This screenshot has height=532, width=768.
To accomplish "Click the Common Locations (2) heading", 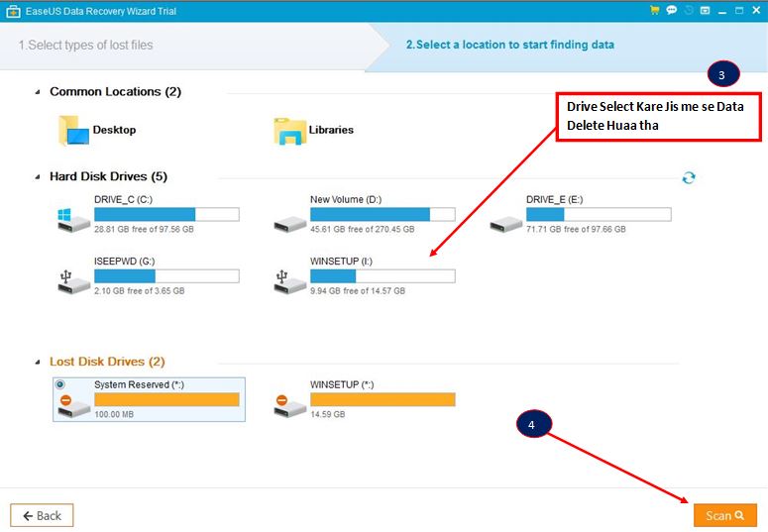I will click(x=116, y=91).
